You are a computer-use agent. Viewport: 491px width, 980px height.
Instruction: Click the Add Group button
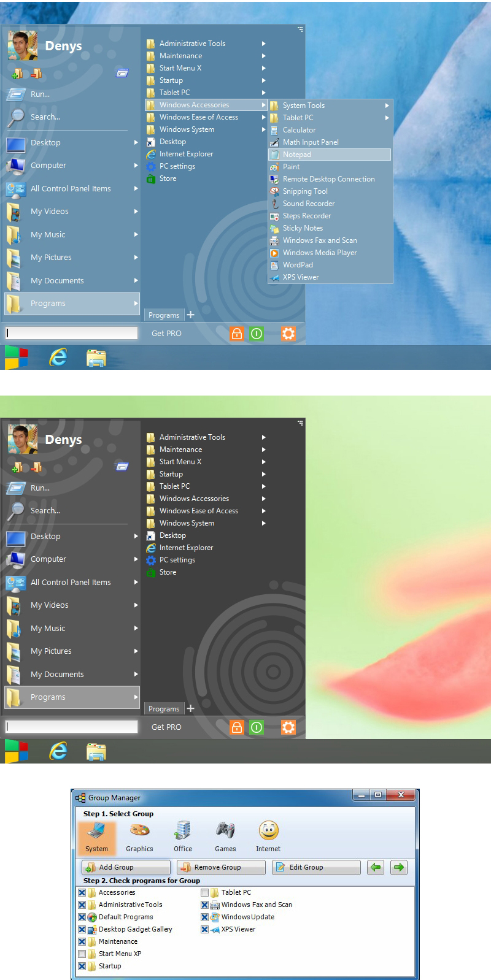coord(126,867)
